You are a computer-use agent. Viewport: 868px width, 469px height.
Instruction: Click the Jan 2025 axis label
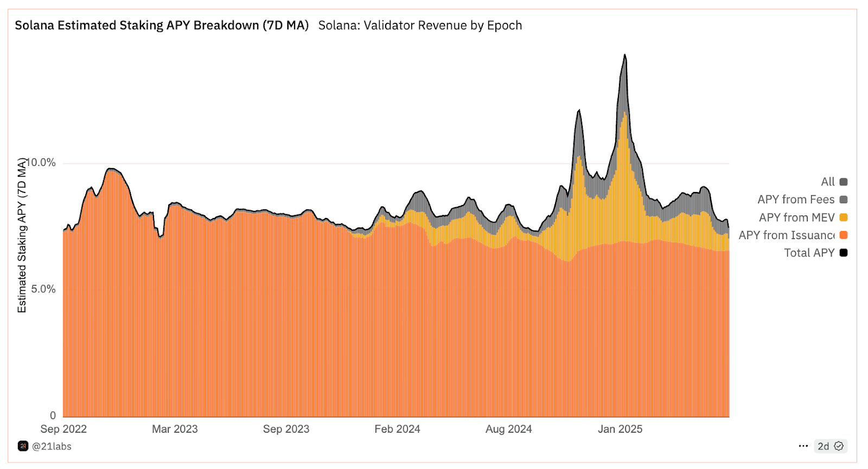pos(620,429)
